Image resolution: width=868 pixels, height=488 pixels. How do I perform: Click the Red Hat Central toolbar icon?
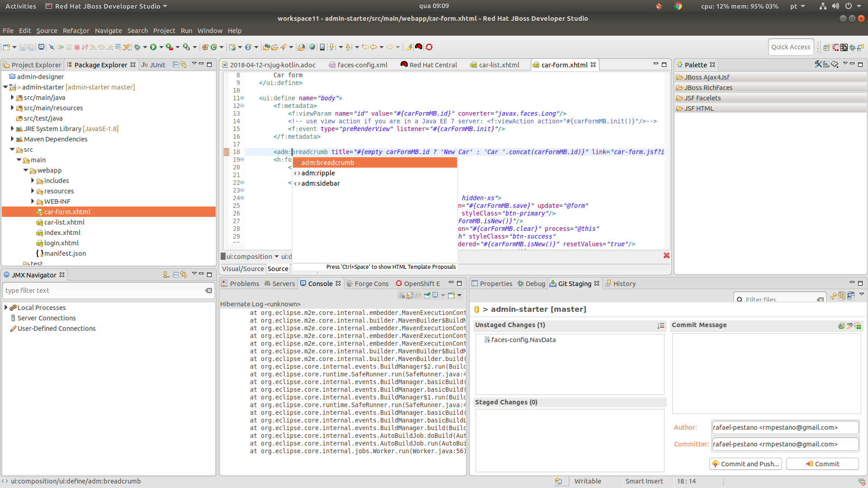pyautogui.click(x=418, y=47)
